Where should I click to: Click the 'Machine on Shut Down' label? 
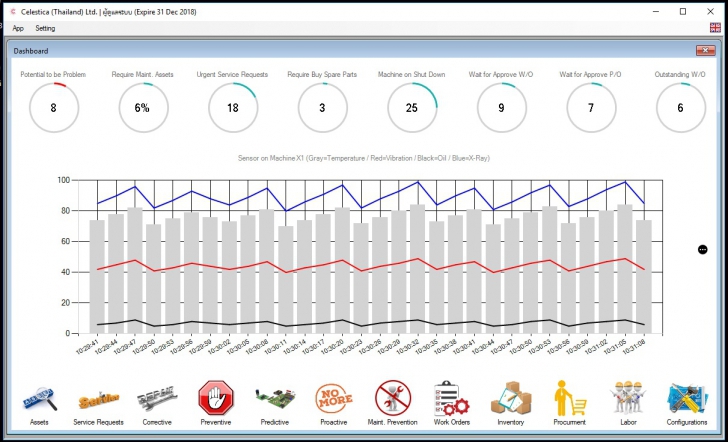coord(411,74)
